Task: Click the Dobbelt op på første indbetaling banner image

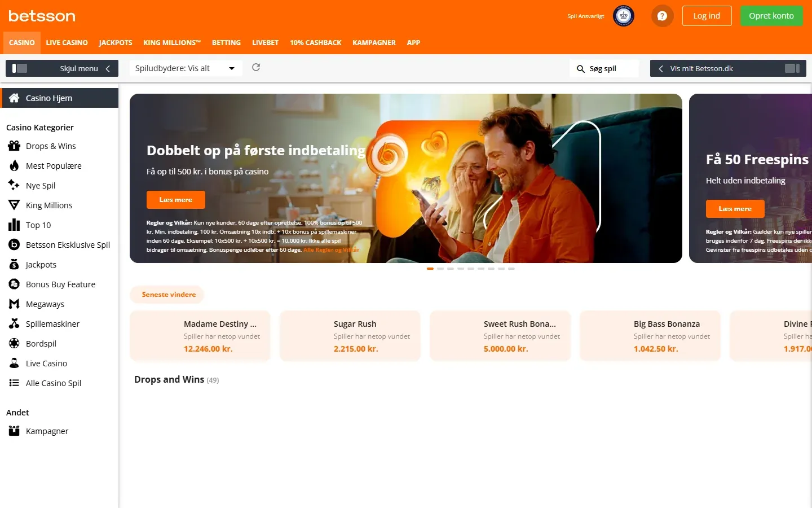Action: click(x=406, y=178)
